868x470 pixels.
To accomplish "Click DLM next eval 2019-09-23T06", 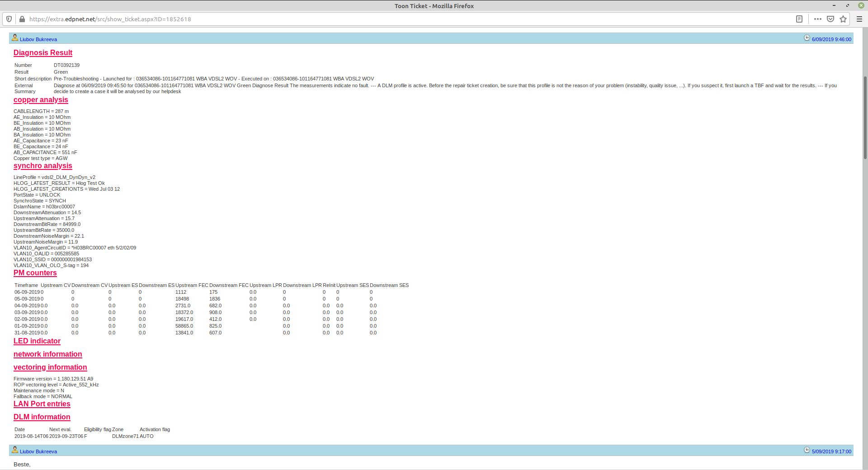I will [x=66, y=436].
